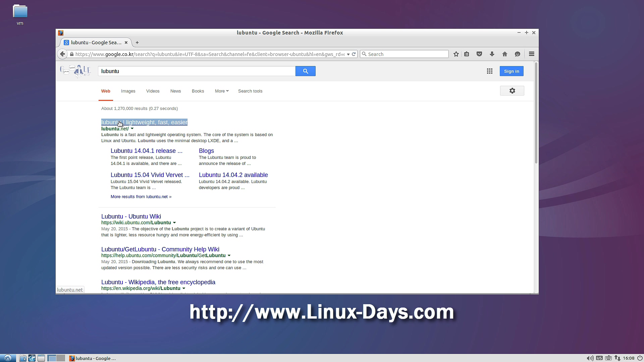Click the on-screen keyboard tray icon
The height and width of the screenshot is (362, 644).
[608, 358]
